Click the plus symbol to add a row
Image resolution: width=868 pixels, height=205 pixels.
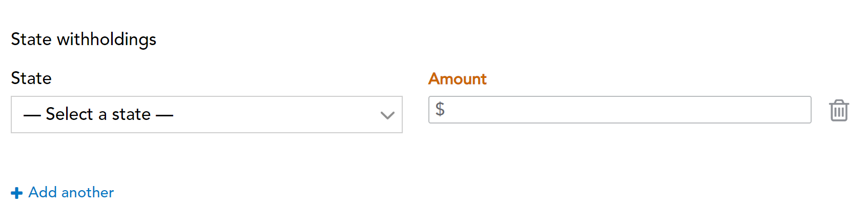(17, 193)
